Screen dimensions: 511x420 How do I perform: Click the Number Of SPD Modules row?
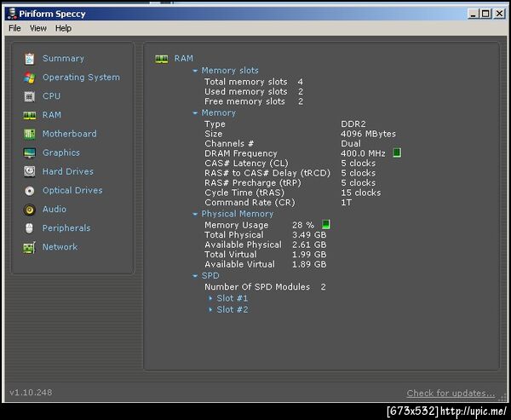(265, 287)
